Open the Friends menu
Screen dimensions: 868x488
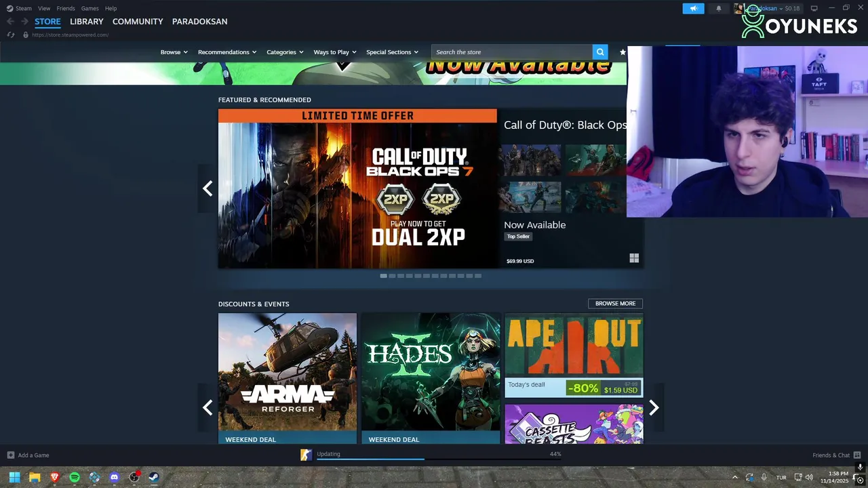pyautogui.click(x=66, y=8)
